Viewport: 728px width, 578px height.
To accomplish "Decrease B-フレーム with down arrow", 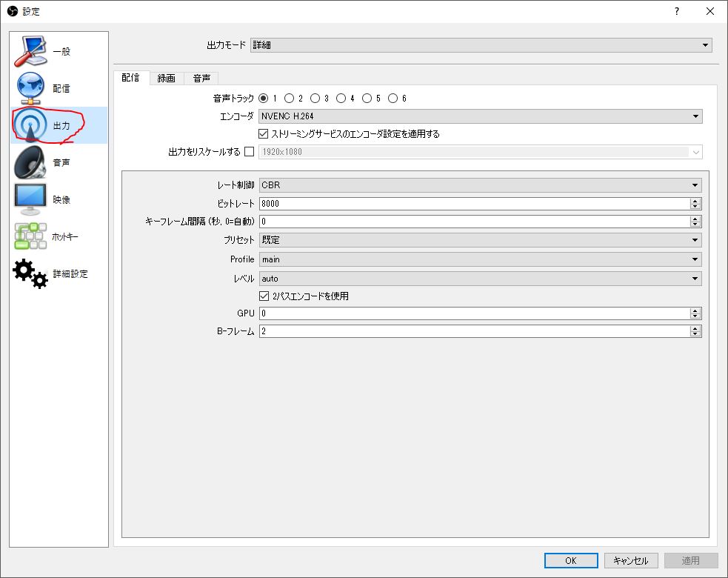I will point(695,334).
